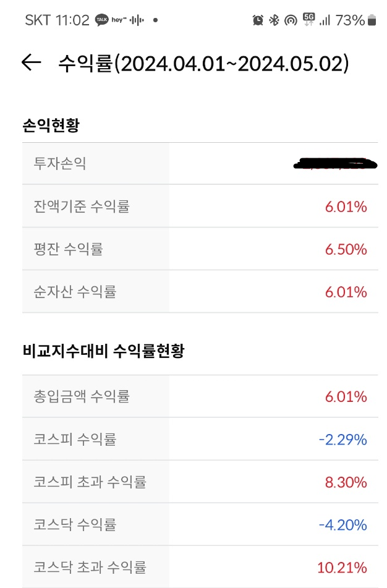Select the 총입금액 수익률 row
387x588 pixels.
193,396
